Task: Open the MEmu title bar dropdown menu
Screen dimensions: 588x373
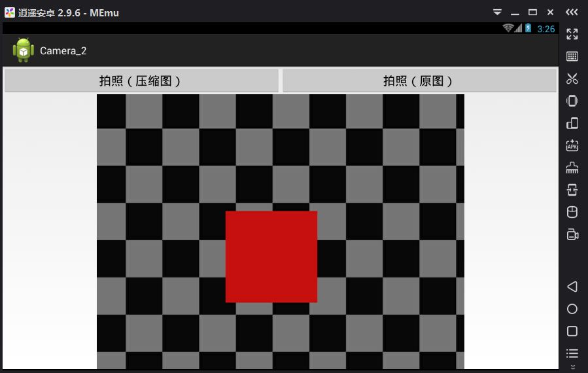Action: pos(497,12)
